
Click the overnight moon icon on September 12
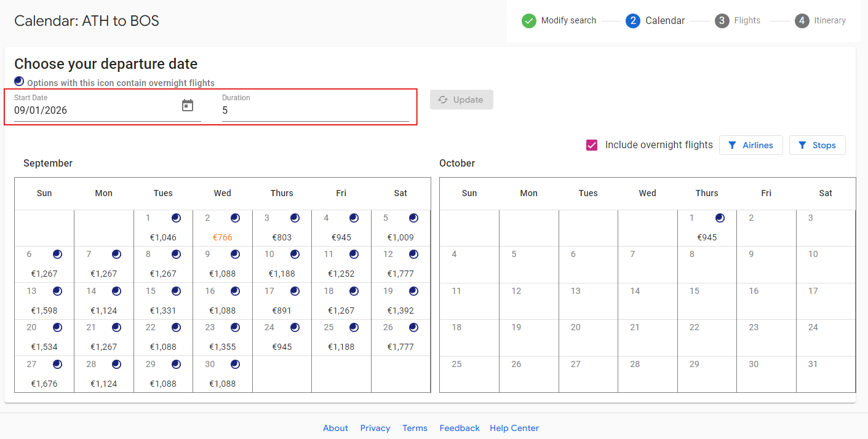[x=413, y=254]
